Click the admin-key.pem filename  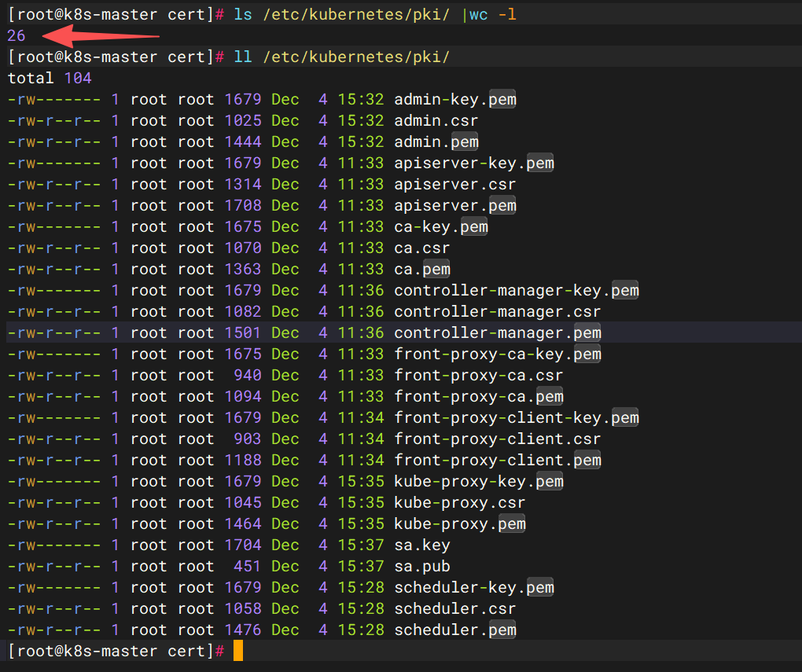(454, 100)
